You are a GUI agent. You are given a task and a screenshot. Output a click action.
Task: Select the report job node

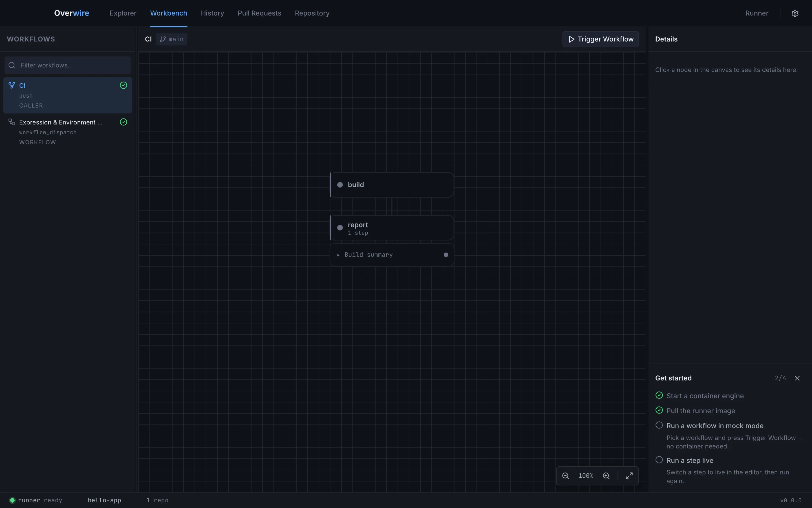(392, 228)
